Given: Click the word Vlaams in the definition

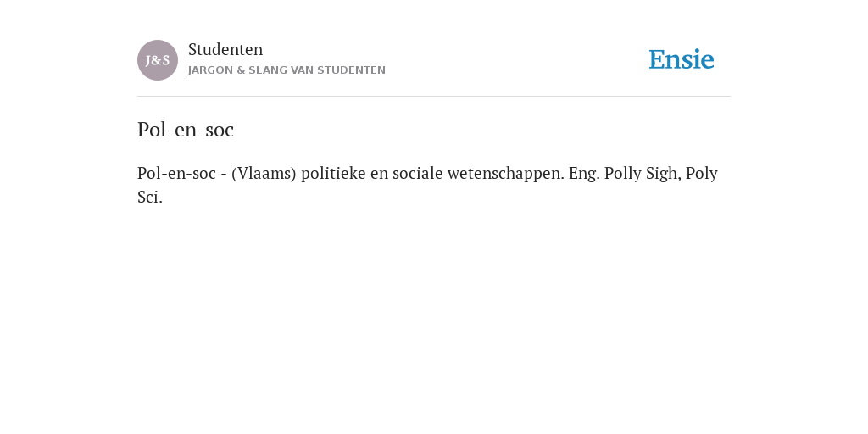Looking at the screenshot, I should pos(264,173).
